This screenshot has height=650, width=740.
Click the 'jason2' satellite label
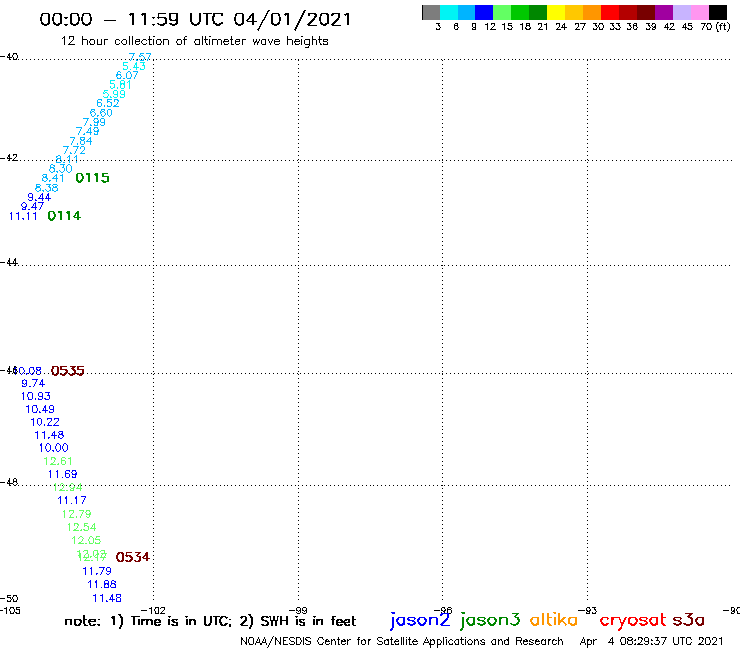[x=420, y=620]
